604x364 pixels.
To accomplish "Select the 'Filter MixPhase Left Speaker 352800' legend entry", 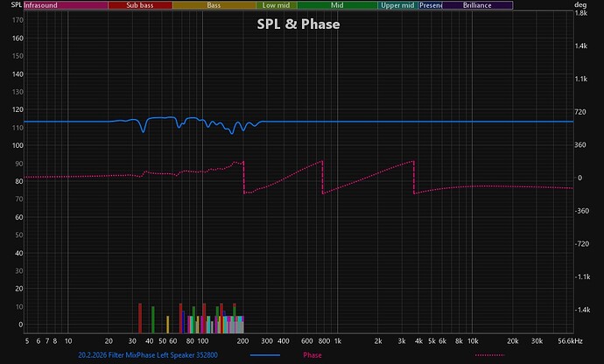I will click(148, 355).
